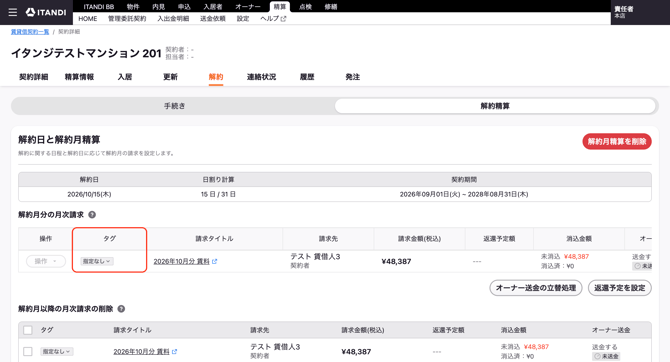The height and width of the screenshot is (362, 670).
Task: Switch to 精算情報 tab
Action: tap(79, 77)
